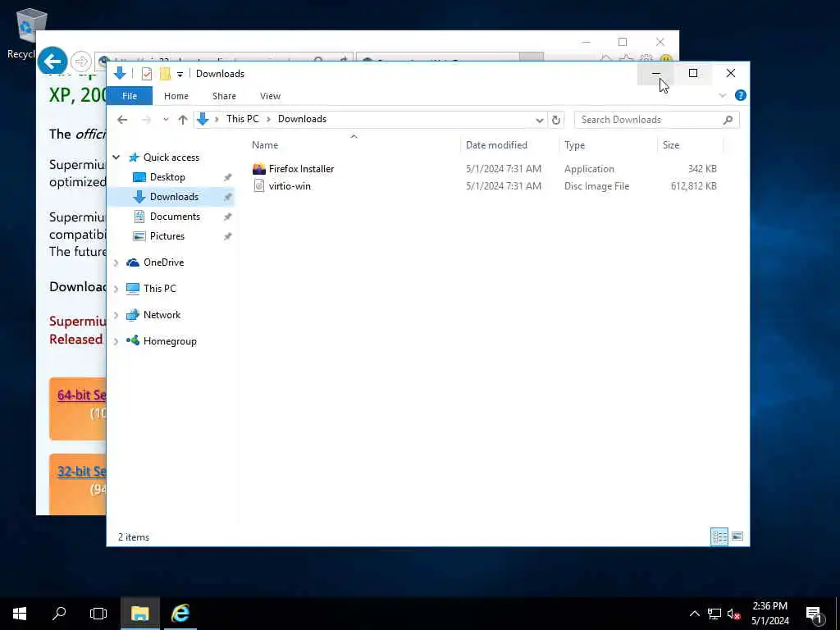Click the Homegroup icon in sidebar
Screen dimensions: 840x630
(x=133, y=340)
